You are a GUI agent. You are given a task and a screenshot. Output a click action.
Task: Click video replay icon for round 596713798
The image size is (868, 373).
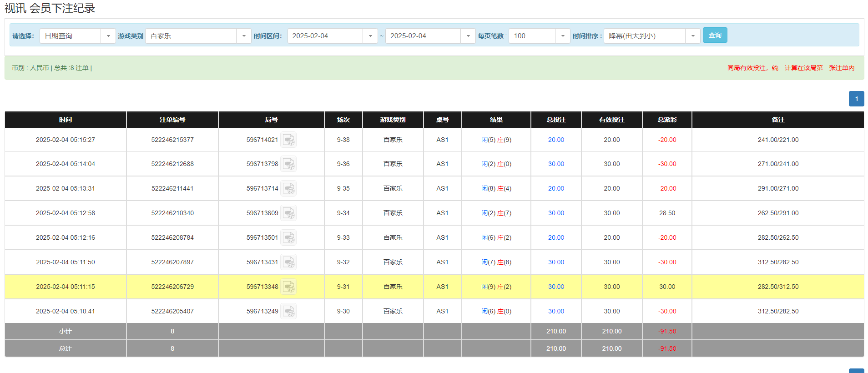(x=288, y=164)
